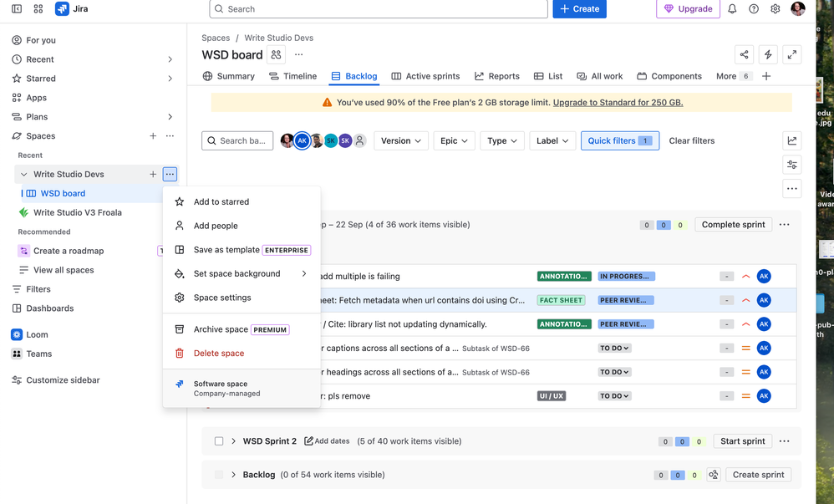Toggle the purple SK avatar filter

pos(345,140)
